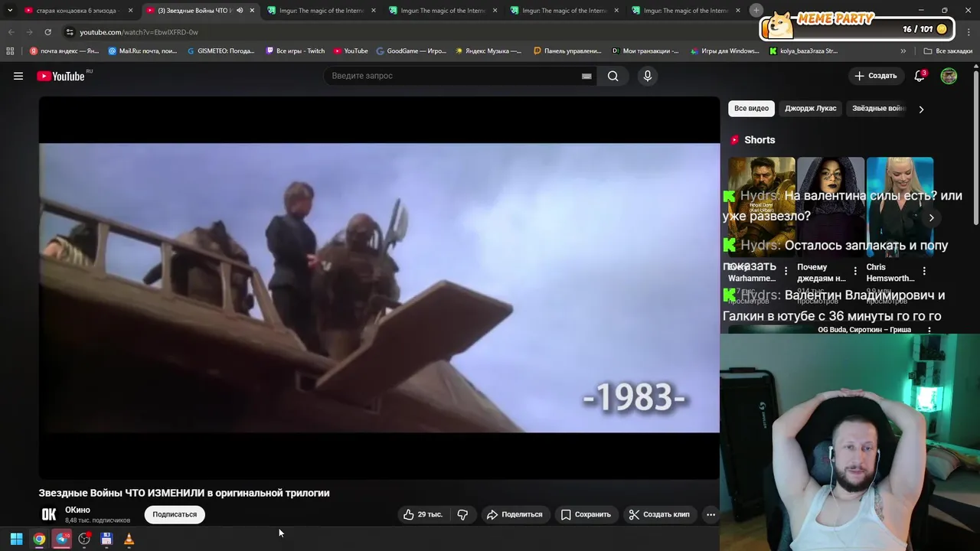Screen dimensions: 980x551
Task: View site information icon in address bar
Action: click(x=70, y=32)
